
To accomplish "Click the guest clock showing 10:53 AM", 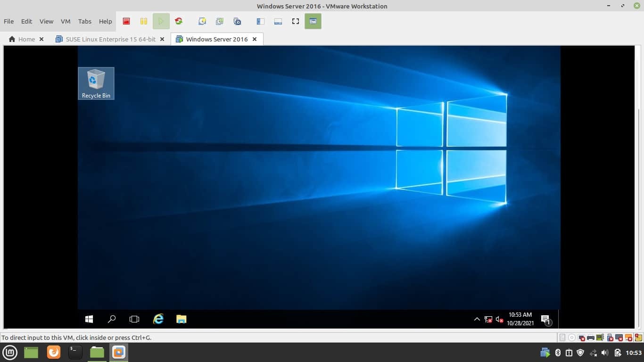I will click(x=520, y=319).
